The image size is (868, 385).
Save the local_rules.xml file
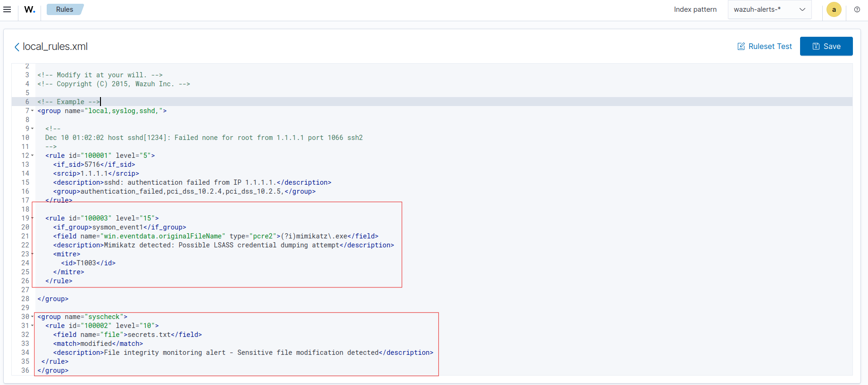coord(826,46)
